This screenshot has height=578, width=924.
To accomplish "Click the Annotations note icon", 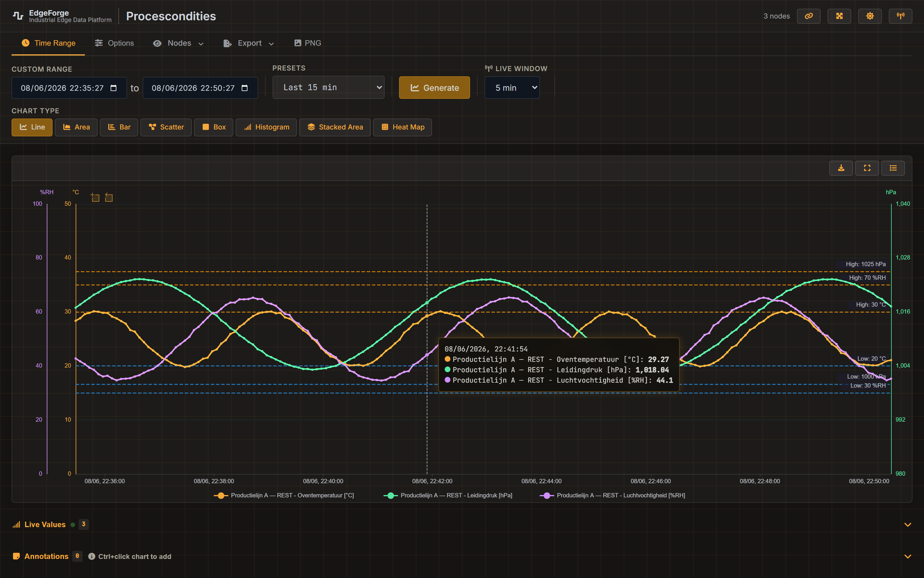I will (16, 556).
